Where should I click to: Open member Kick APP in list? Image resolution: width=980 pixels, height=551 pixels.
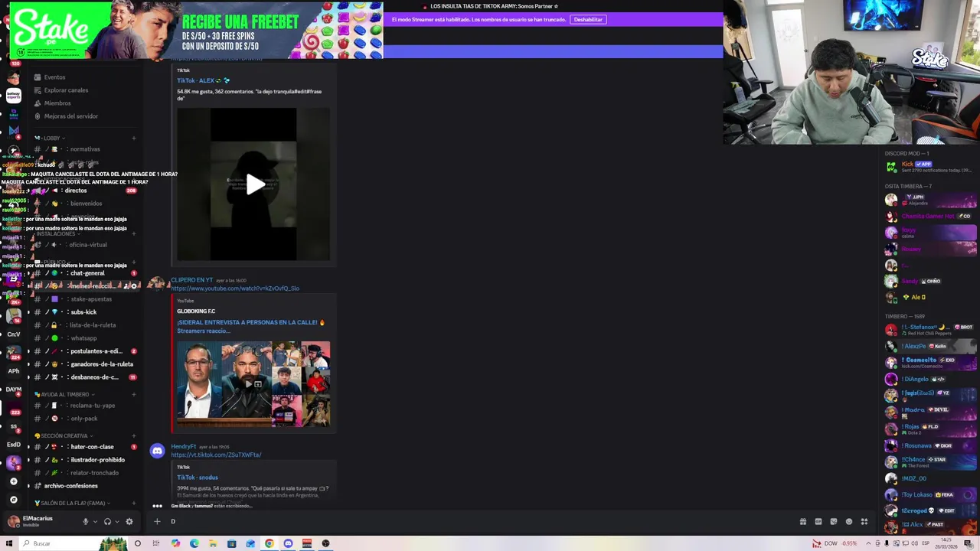[929, 166]
